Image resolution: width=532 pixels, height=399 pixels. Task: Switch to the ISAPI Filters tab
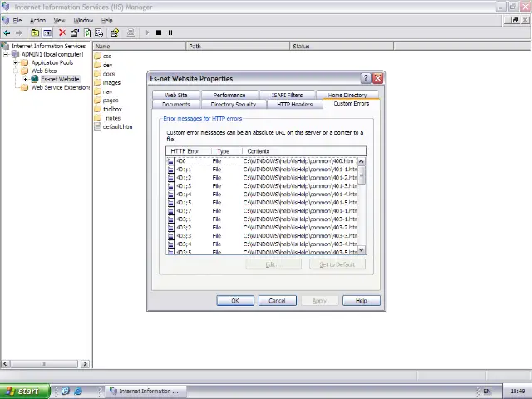[287, 95]
